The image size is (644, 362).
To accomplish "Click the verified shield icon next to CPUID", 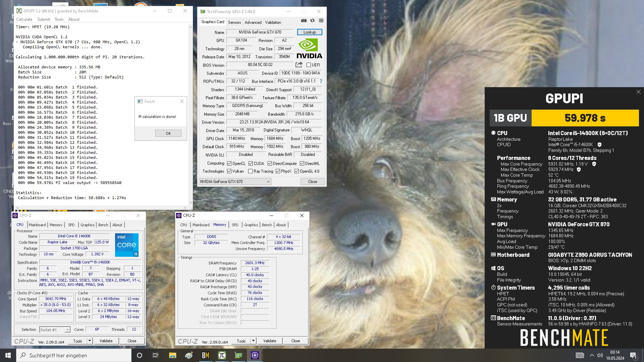I will (599, 145).
